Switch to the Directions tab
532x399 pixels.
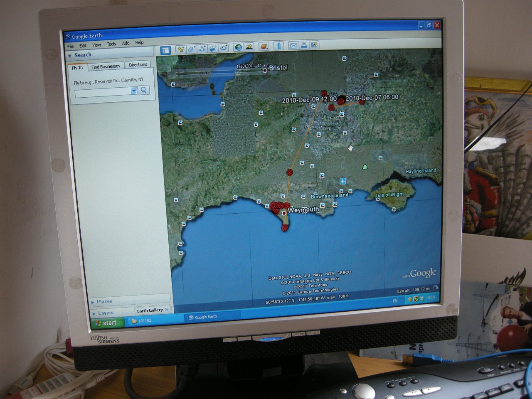click(138, 65)
